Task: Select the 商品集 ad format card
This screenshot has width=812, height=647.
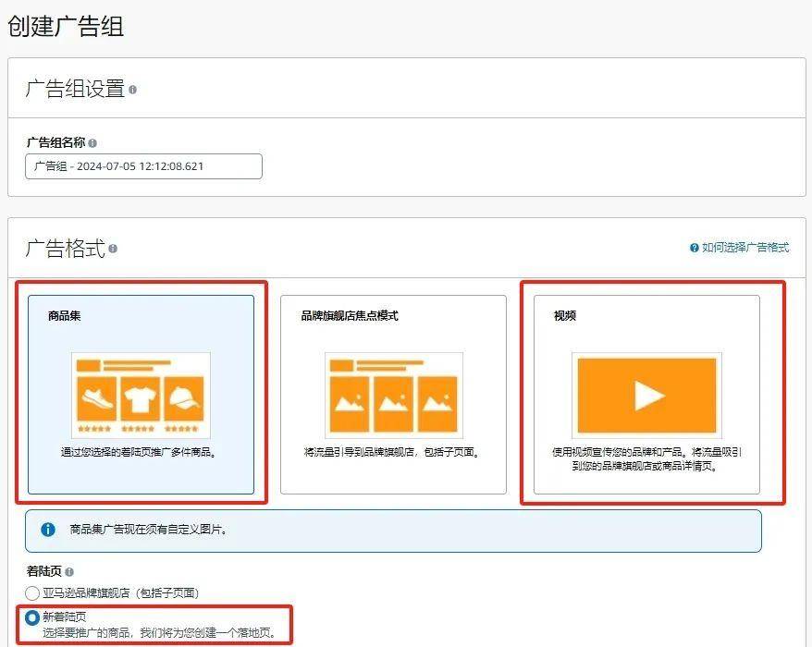Action: [x=141, y=395]
